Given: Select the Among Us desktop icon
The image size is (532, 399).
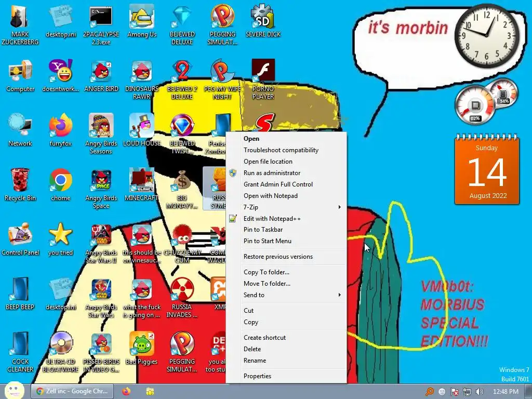Looking at the screenshot, I should pyautogui.click(x=141, y=21).
